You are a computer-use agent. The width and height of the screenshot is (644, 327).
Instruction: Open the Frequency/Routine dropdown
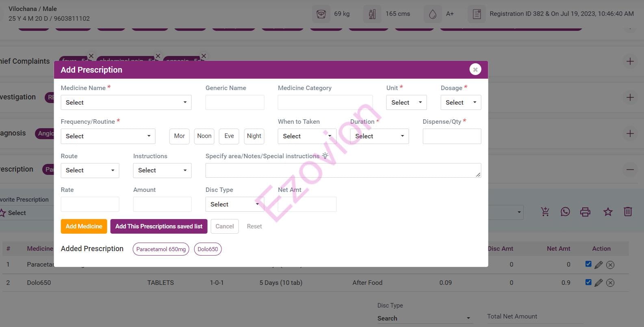pyautogui.click(x=108, y=136)
